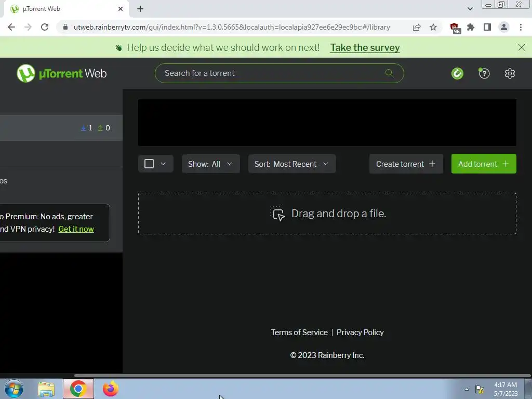Screen dimensions: 532x399
Task: Click Chrome taskbar icon
Action: point(78,389)
